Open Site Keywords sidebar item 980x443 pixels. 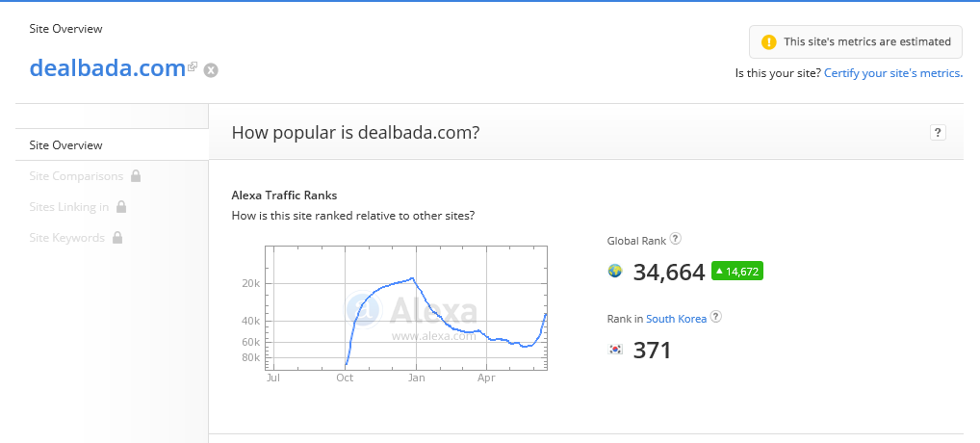click(x=66, y=238)
